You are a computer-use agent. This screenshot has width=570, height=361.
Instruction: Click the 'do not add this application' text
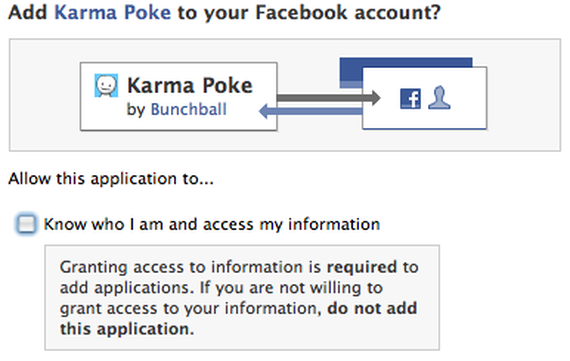[x=238, y=318]
